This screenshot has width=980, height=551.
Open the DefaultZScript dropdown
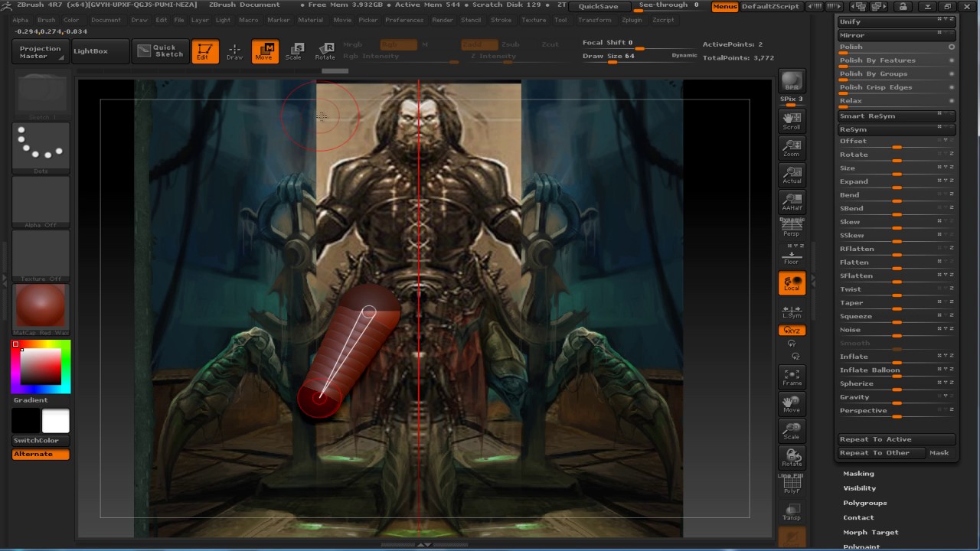pyautogui.click(x=771, y=6)
